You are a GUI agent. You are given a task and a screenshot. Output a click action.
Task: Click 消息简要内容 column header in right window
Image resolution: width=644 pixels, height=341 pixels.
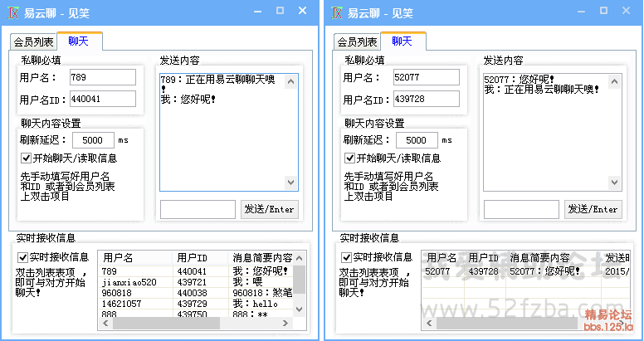554,257
